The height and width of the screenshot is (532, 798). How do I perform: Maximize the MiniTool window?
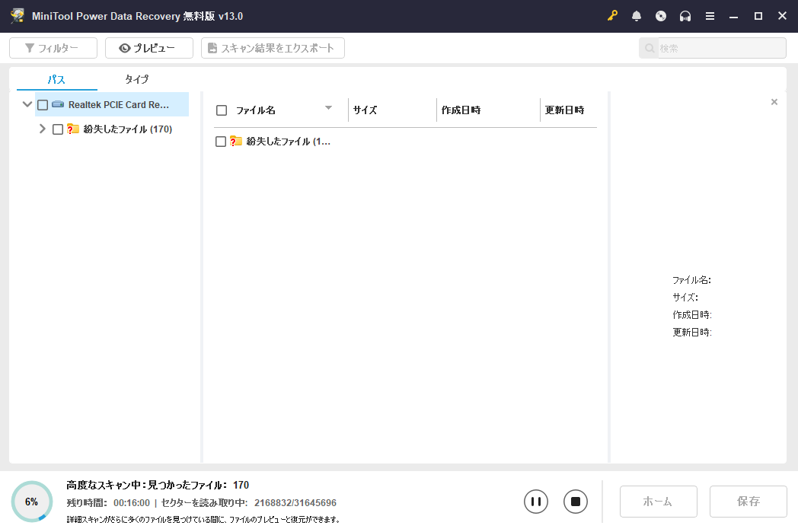(x=758, y=16)
